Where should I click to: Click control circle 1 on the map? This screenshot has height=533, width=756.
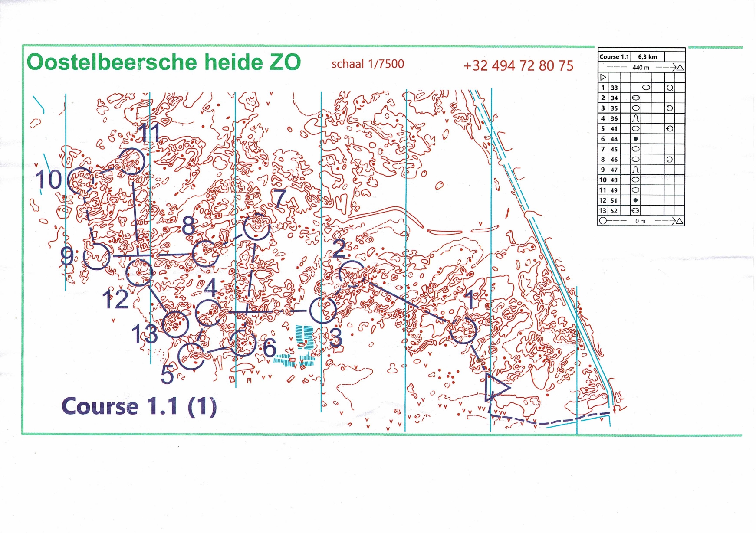(463, 330)
